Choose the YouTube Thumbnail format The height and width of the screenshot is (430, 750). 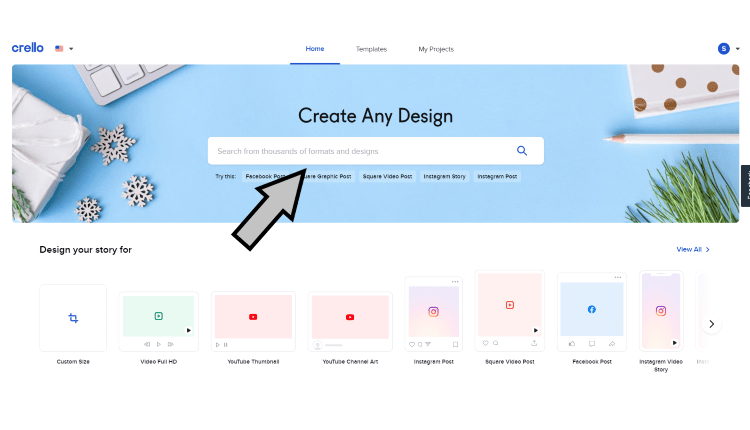click(253, 318)
